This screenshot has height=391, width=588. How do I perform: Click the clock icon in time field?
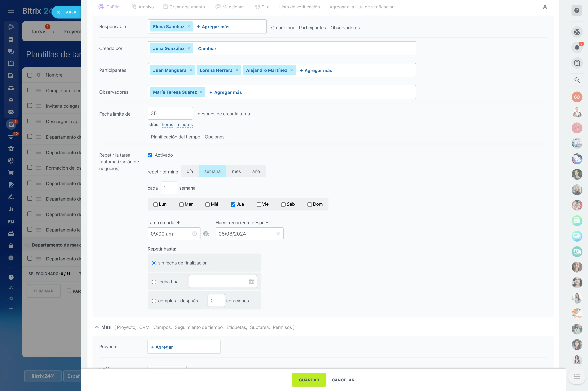(194, 234)
